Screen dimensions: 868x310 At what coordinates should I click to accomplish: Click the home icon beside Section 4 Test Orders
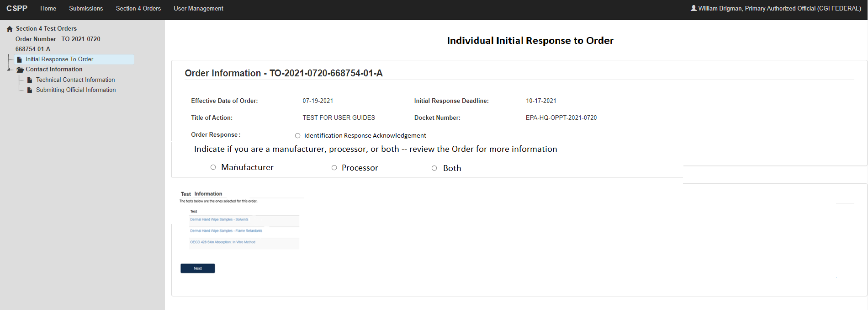(10, 29)
